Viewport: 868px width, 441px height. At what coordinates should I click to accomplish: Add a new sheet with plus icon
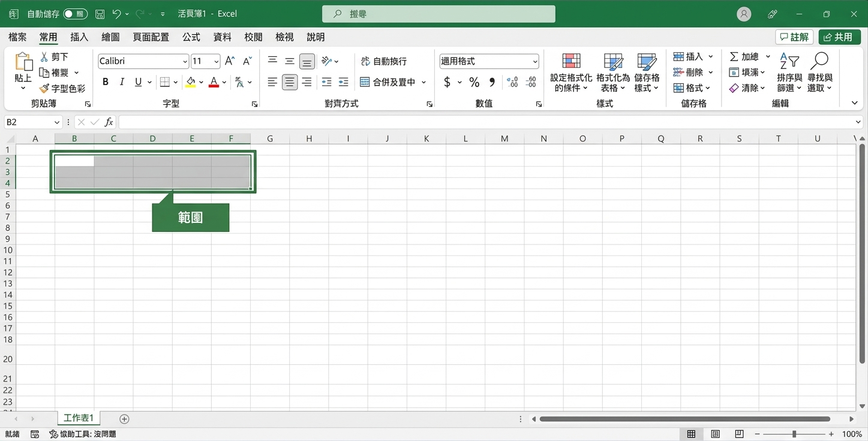[x=124, y=419]
